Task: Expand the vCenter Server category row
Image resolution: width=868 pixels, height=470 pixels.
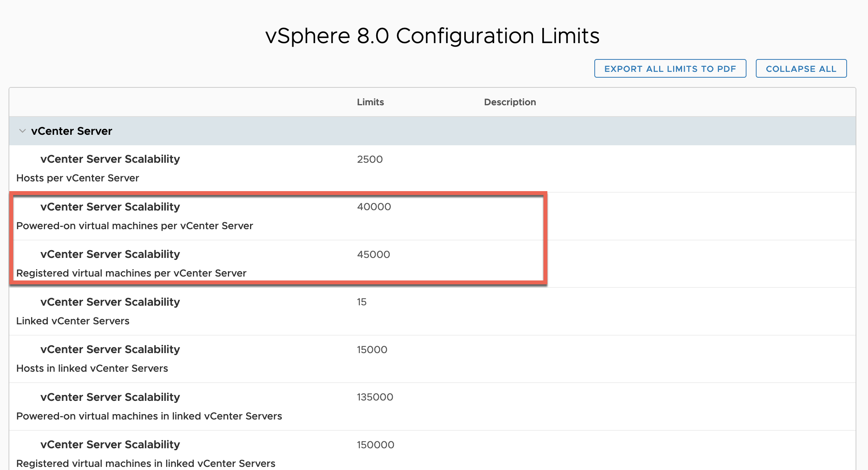Action: tap(71, 131)
